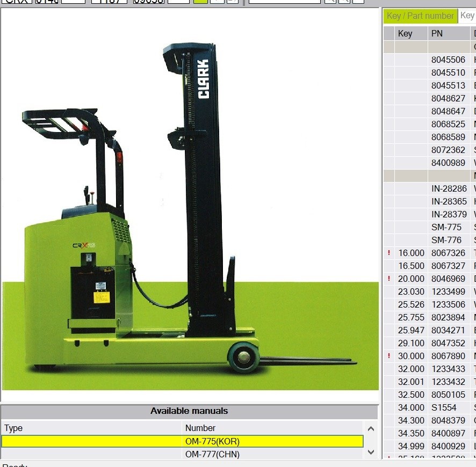Select part number 8067890
This screenshot has width=476, height=467.
[x=448, y=356]
